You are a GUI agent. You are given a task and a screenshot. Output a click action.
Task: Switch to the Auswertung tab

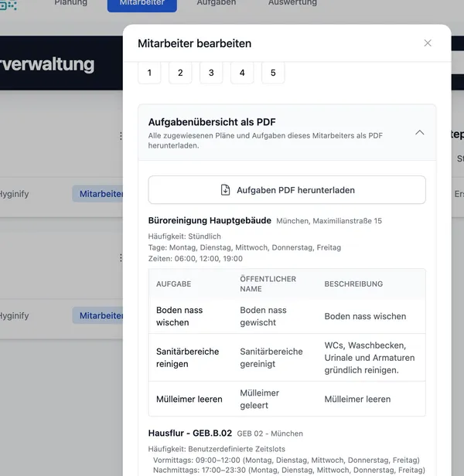pyautogui.click(x=292, y=3)
